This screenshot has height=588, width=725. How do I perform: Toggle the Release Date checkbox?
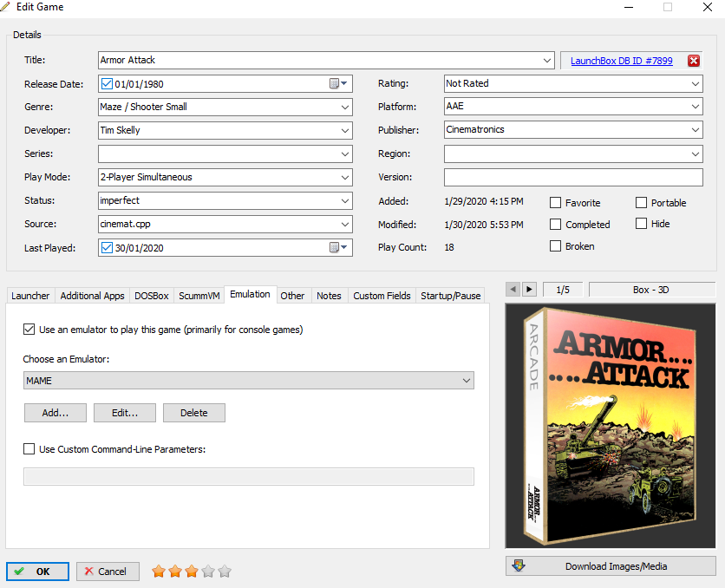pos(107,83)
